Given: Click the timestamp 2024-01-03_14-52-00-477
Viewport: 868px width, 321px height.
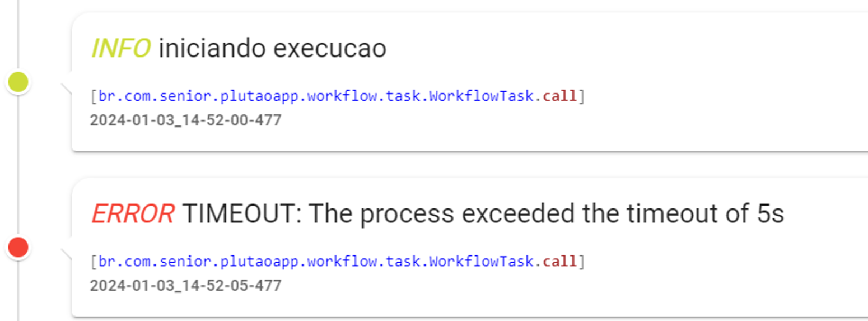Looking at the screenshot, I should pos(185,120).
